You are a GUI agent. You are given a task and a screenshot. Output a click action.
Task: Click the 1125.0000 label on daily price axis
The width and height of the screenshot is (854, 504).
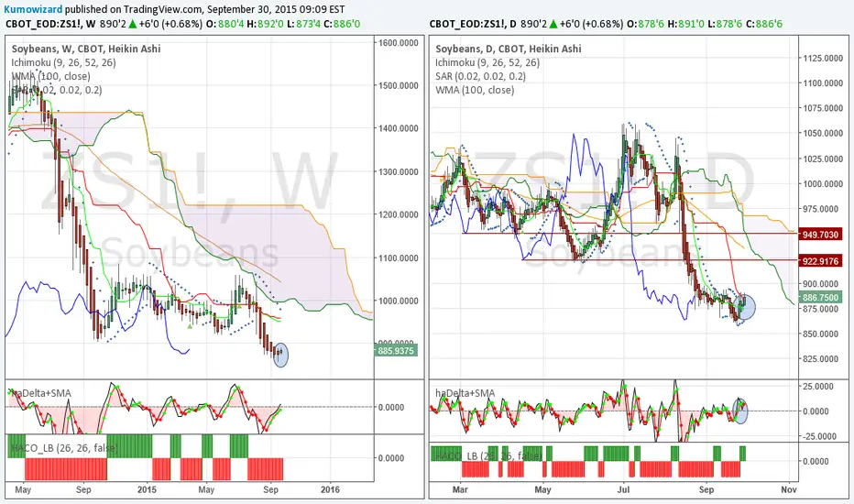[x=823, y=59]
